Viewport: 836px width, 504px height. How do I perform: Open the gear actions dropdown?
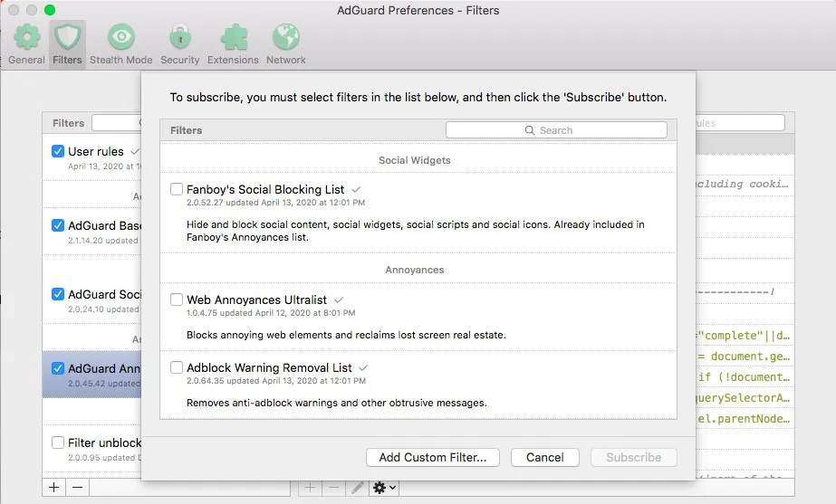(384, 487)
